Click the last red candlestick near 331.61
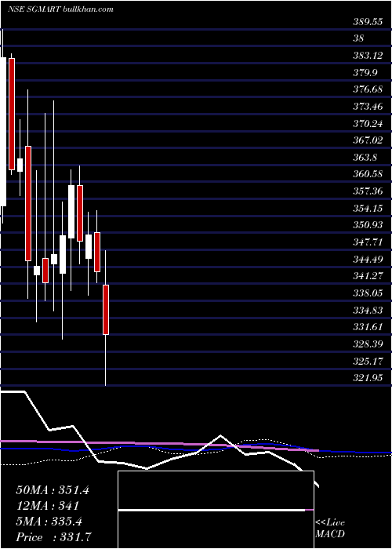Viewport: 392px width, 549px height. (x=106, y=310)
